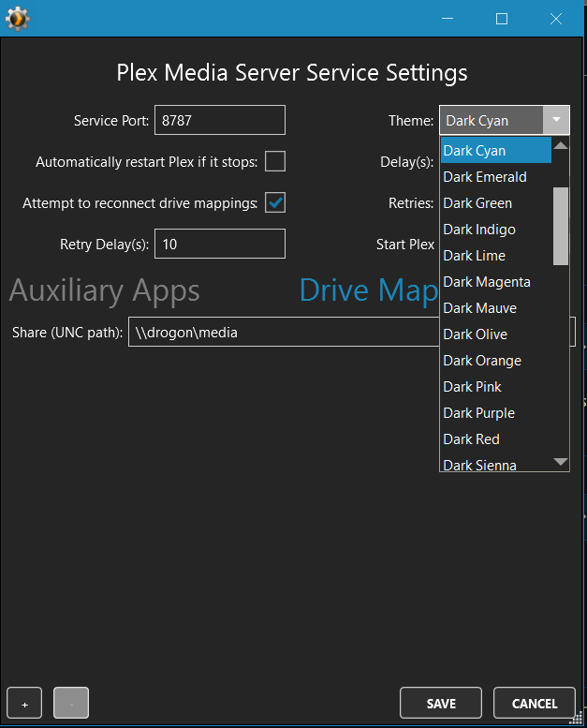Select Dark Orange from the list
This screenshot has height=728, width=587.
pyautogui.click(x=496, y=361)
